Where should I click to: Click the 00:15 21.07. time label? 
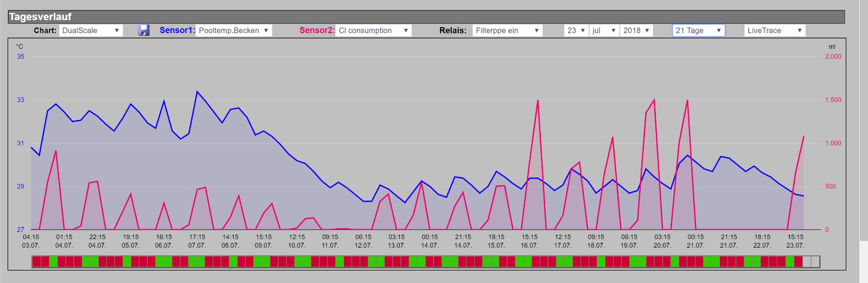(695, 241)
